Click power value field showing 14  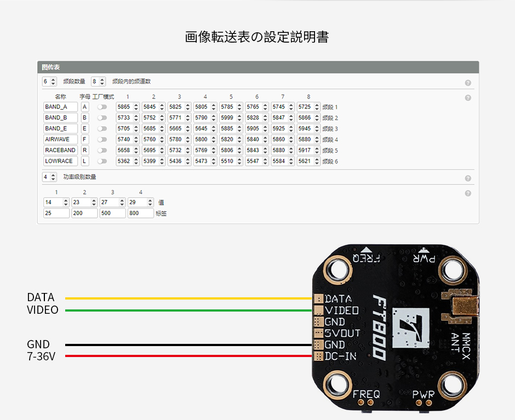tap(56, 202)
